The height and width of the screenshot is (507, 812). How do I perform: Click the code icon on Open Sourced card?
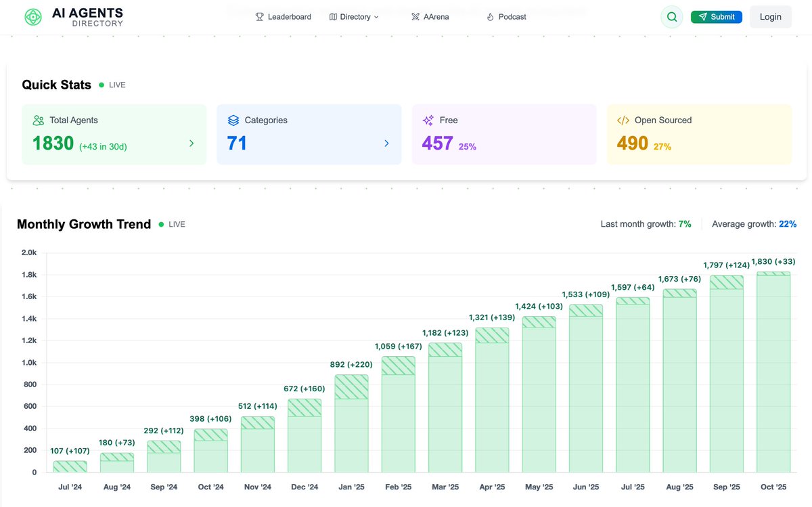click(623, 120)
